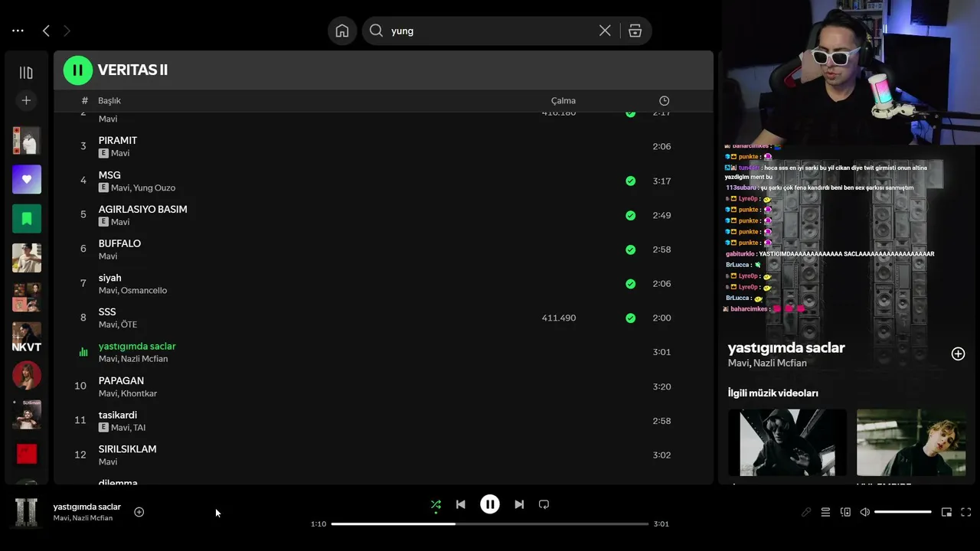The image size is (980, 551).
Task: Toggle repeat mode
Action: pos(544,504)
